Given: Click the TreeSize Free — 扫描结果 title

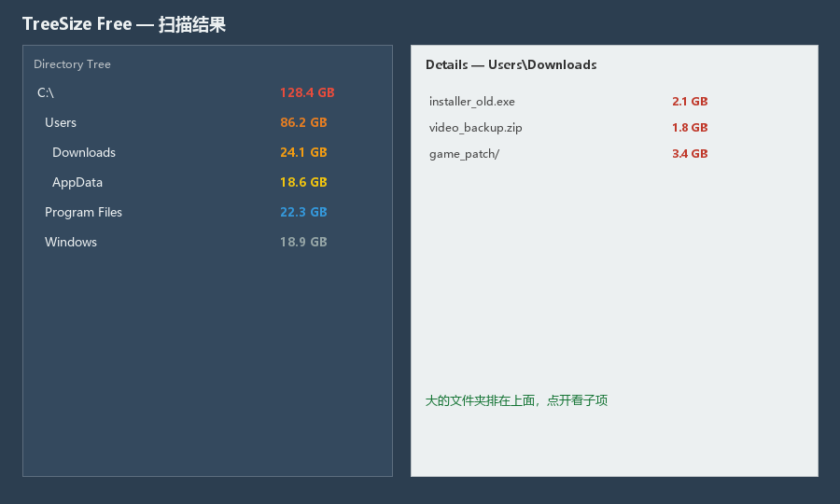Looking at the screenshot, I should pos(124,24).
